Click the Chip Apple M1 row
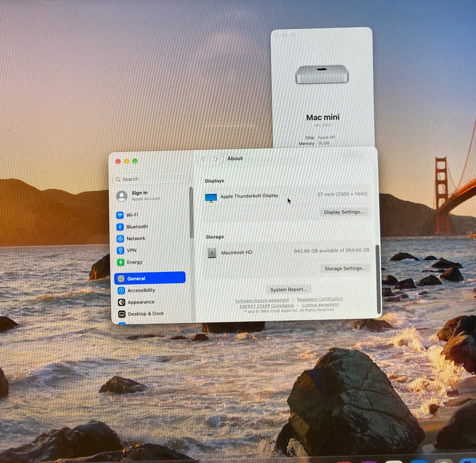 [x=320, y=138]
